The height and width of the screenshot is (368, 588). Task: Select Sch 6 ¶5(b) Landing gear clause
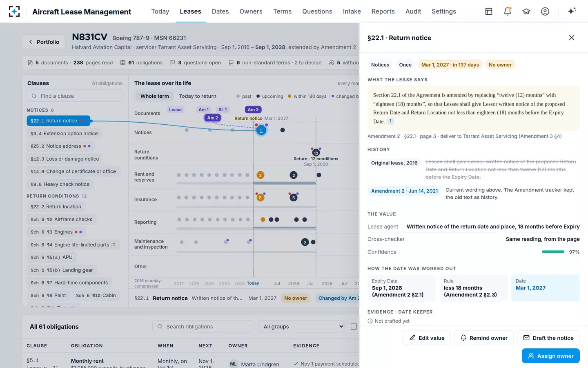pyautogui.click(x=62, y=270)
